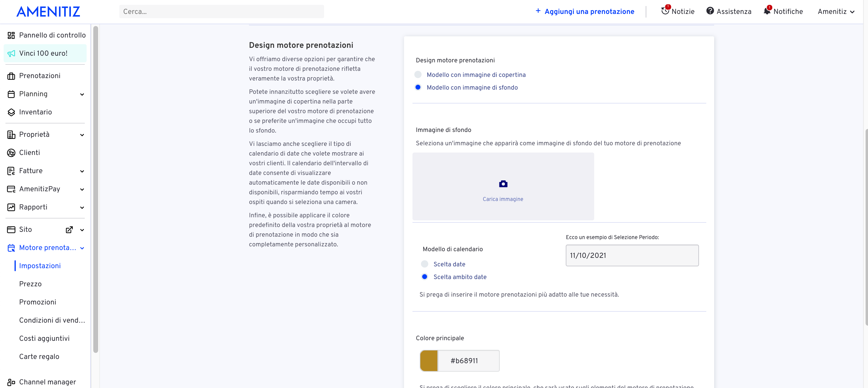The height and width of the screenshot is (388, 868).
Task: Click the Notizie history icon
Action: 665,10
